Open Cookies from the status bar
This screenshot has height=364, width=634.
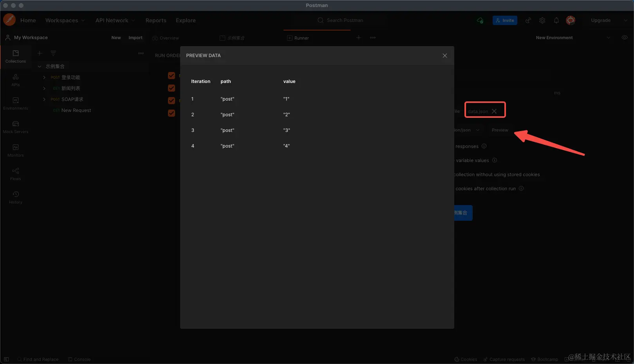[466, 359]
